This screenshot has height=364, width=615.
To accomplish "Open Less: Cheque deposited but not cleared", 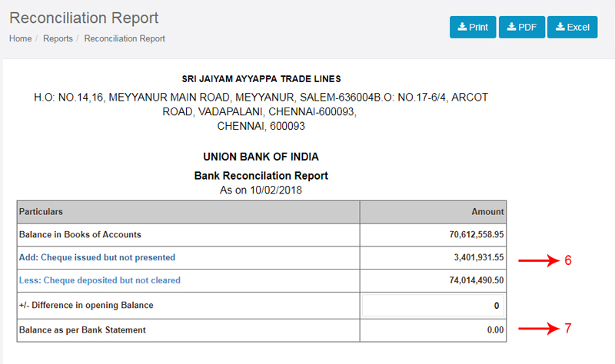I will [100, 280].
